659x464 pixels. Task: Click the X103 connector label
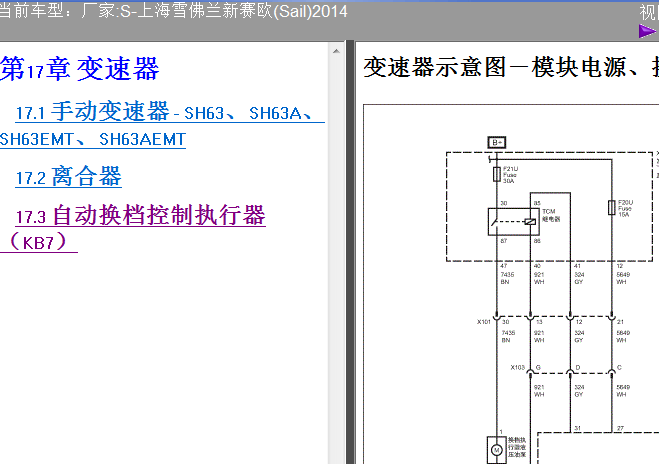click(517, 367)
